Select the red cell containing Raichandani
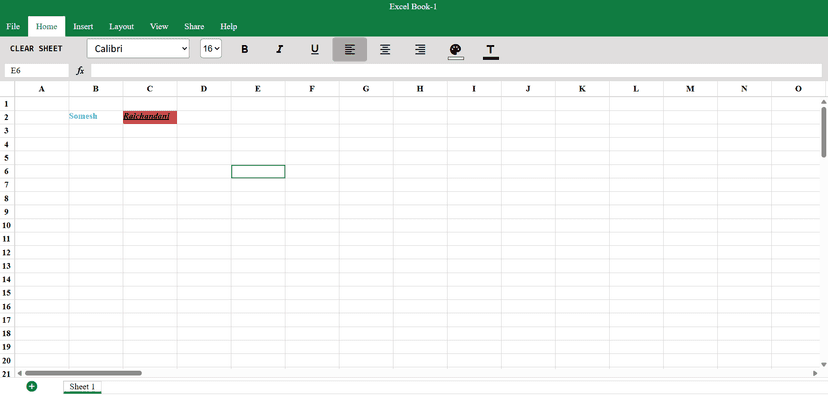 (150, 117)
